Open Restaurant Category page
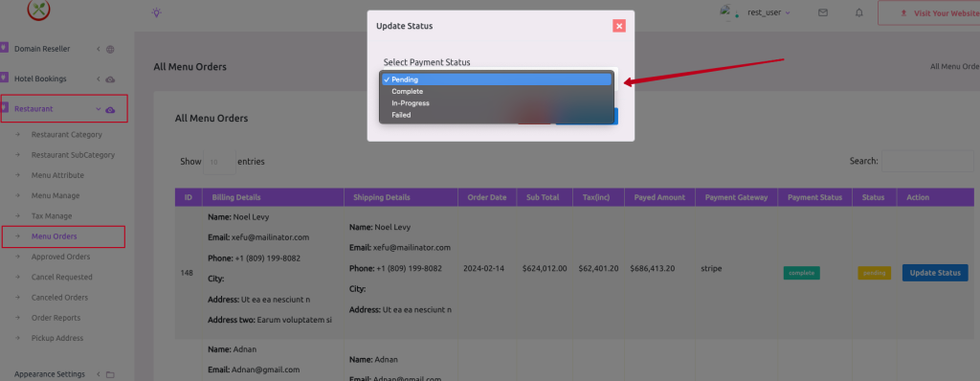 pyautogui.click(x=66, y=135)
